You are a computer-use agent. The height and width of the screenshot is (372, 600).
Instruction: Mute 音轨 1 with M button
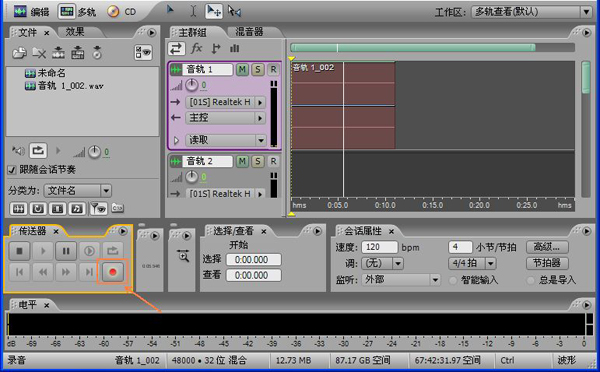[x=242, y=69]
